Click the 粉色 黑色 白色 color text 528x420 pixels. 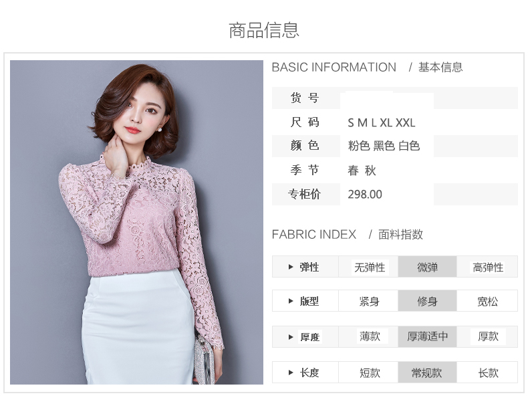pos(384,146)
